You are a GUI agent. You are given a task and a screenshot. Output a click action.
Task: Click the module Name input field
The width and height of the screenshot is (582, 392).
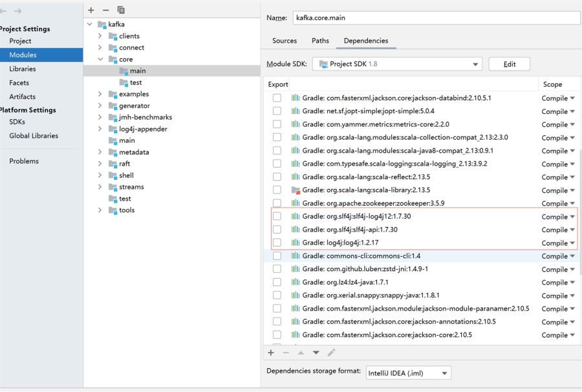click(436, 18)
